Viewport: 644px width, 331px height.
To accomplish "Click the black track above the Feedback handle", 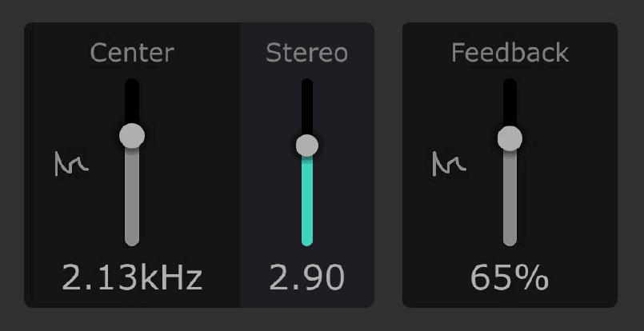I will point(510,102).
